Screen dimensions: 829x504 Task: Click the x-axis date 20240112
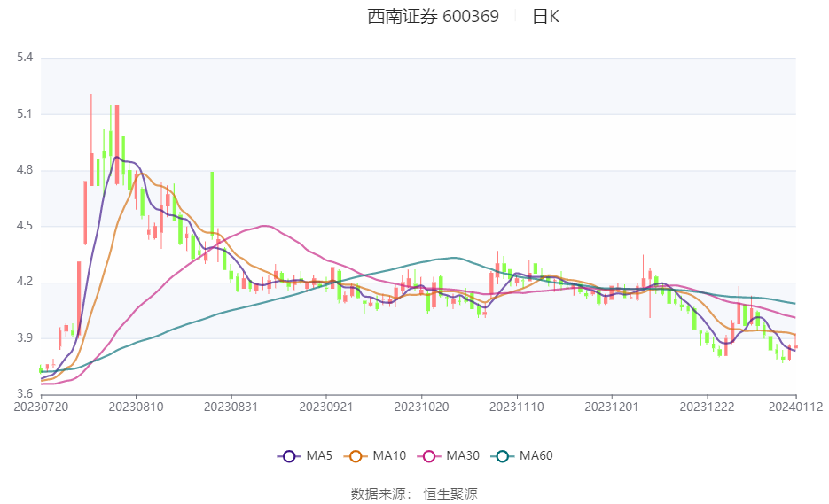795,407
